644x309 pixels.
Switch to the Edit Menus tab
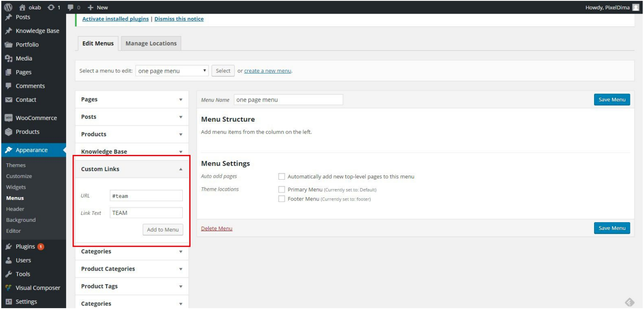[98, 43]
